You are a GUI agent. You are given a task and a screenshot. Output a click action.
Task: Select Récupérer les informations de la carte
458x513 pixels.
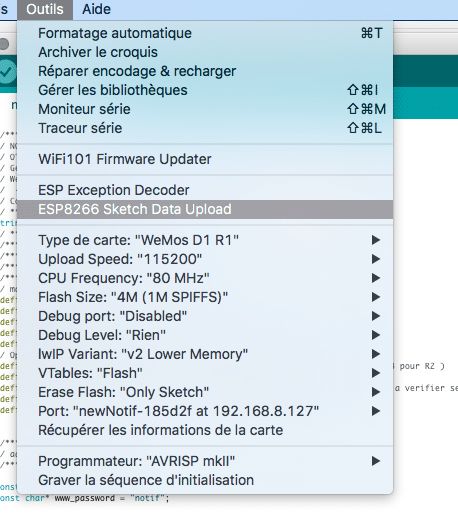point(205,430)
